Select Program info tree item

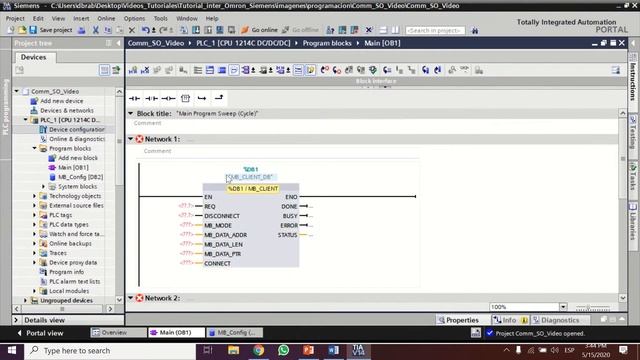[x=67, y=272]
